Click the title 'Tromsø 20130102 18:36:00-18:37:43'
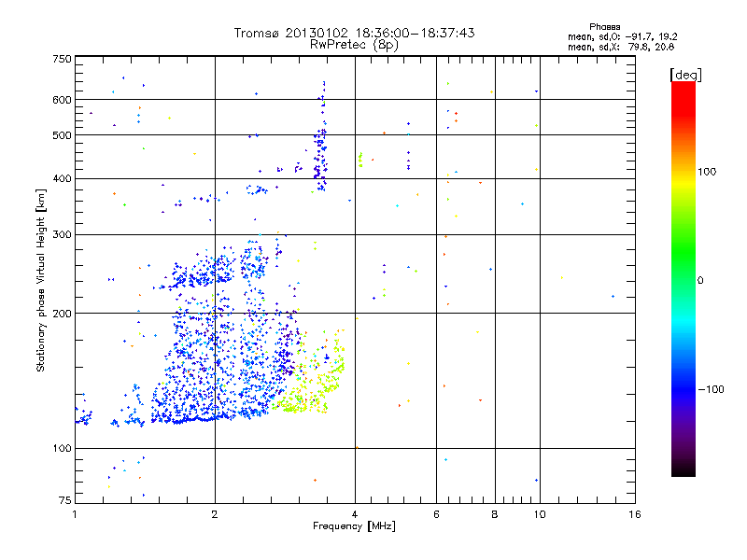747x560 pixels. [x=354, y=33]
